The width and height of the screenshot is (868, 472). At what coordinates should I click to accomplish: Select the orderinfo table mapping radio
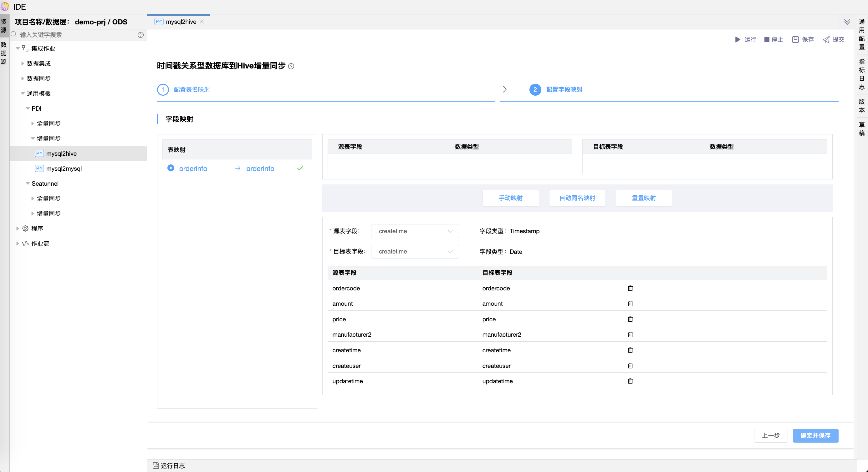tap(171, 168)
